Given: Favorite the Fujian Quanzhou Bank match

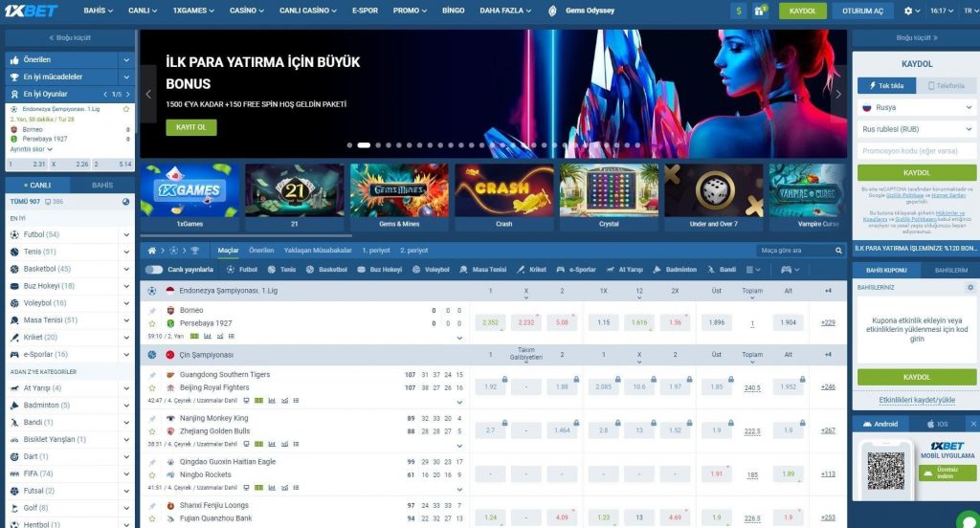Looking at the screenshot, I should tap(152, 518).
